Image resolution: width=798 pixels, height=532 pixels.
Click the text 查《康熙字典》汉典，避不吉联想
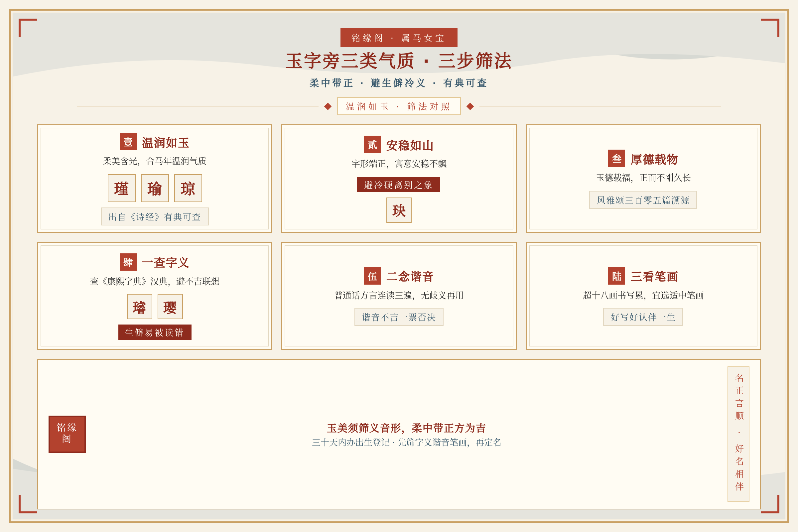[155, 281]
